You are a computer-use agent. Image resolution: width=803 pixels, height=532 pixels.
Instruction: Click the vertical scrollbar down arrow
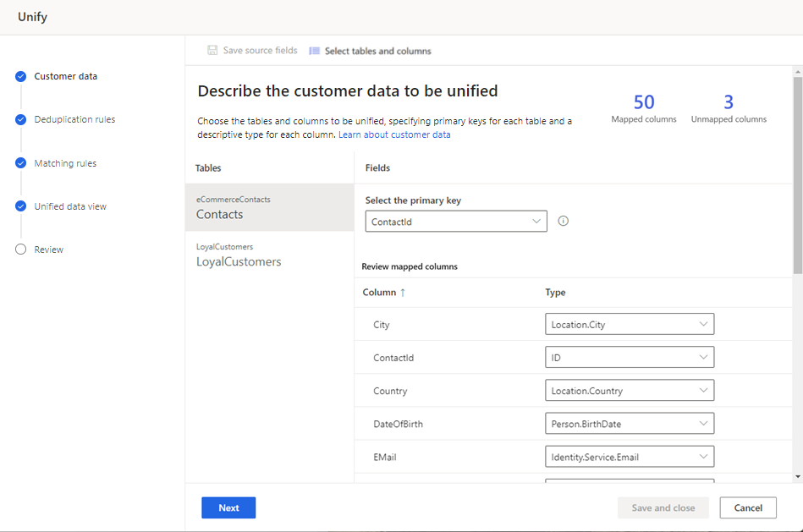click(797, 477)
